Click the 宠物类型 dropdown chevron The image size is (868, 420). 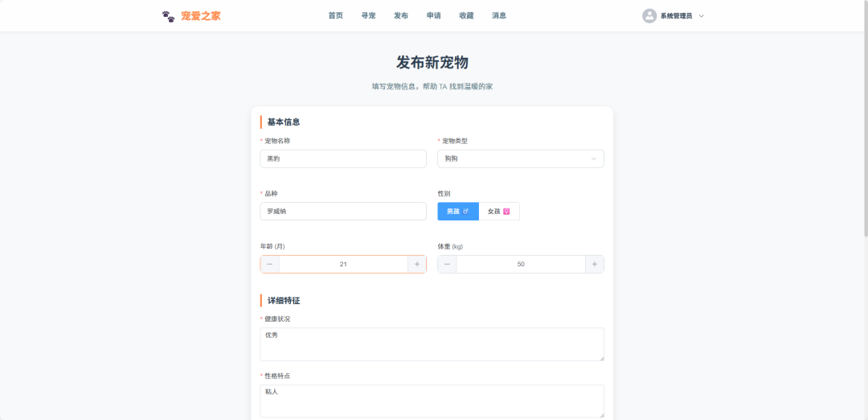click(x=593, y=159)
